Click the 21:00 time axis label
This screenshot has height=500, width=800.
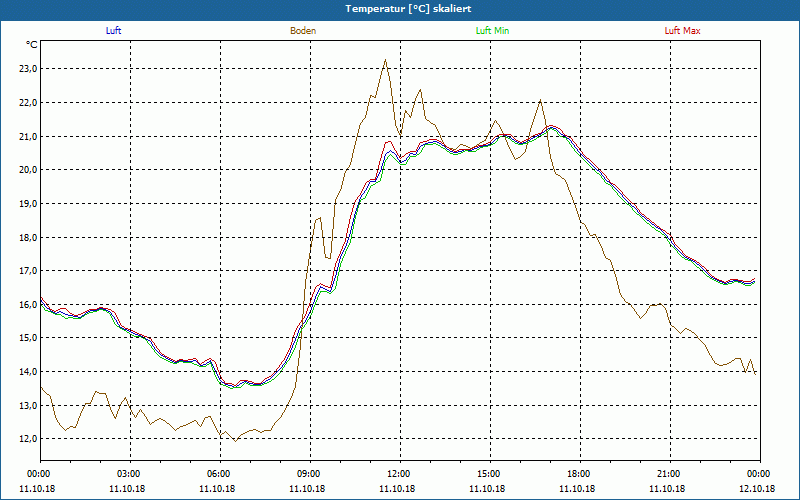pos(670,474)
